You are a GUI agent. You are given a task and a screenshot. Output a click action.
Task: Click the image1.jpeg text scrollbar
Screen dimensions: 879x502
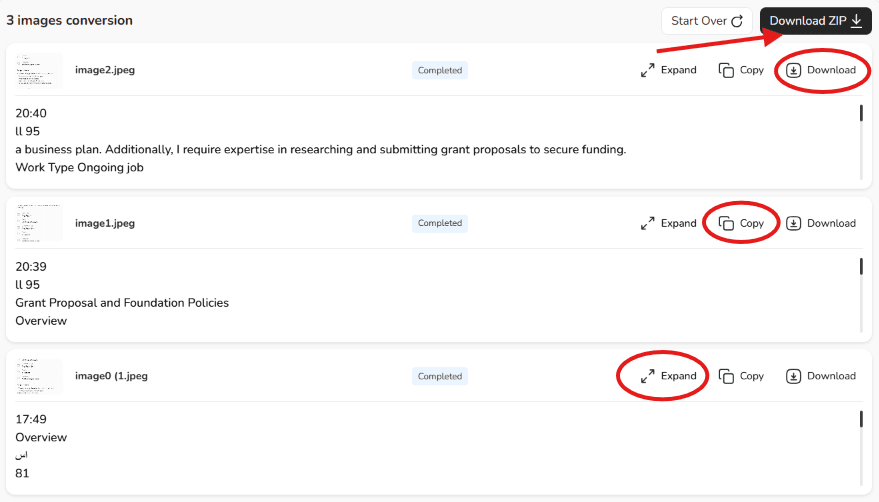pyautogui.click(x=861, y=295)
